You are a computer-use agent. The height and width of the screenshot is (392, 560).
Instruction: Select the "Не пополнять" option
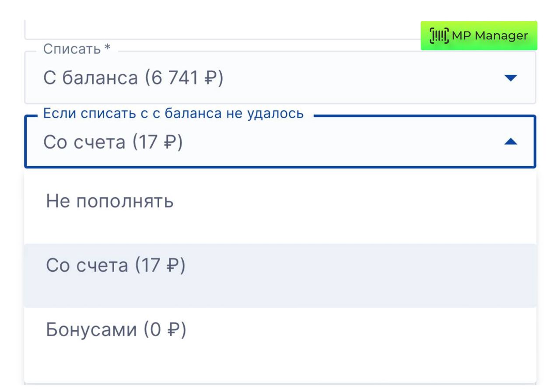(x=109, y=202)
